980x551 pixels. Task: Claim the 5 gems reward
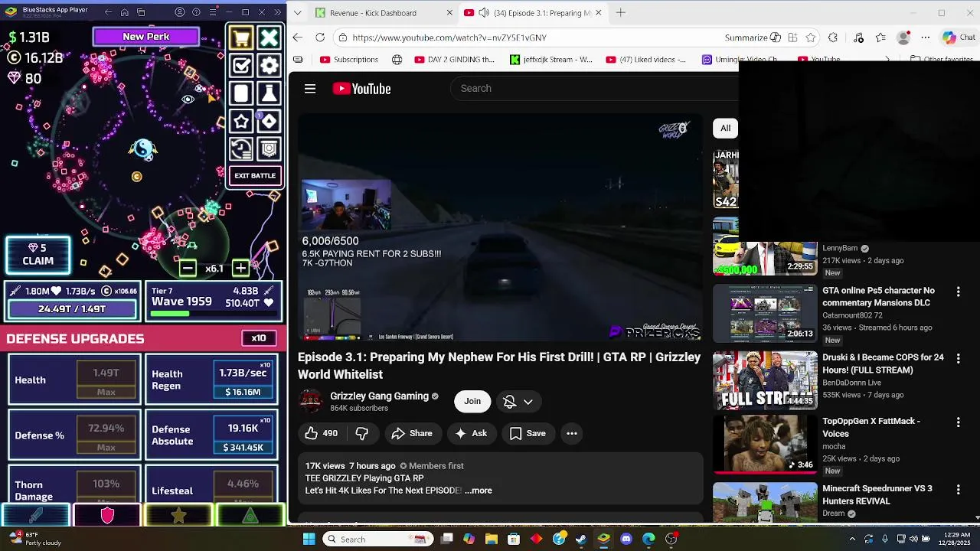[38, 255]
